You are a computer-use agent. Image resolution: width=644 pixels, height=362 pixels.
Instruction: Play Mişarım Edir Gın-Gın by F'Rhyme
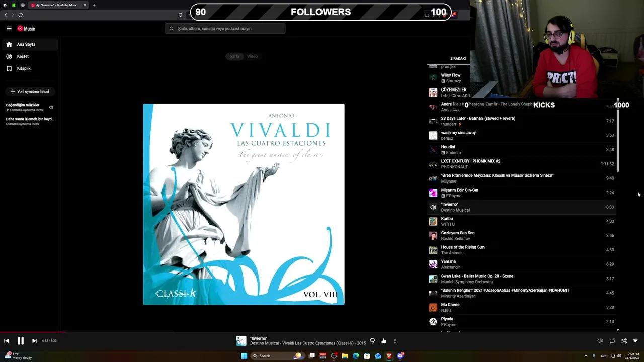pyautogui.click(x=521, y=193)
